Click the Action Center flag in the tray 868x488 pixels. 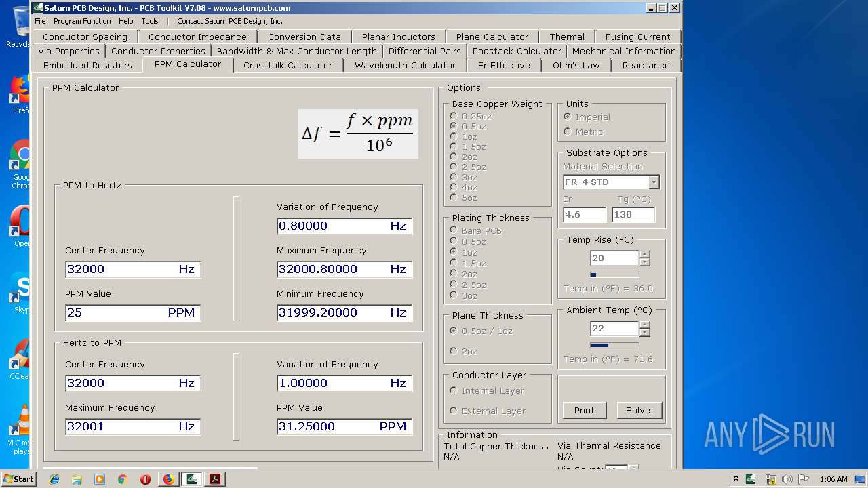(803, 479)
